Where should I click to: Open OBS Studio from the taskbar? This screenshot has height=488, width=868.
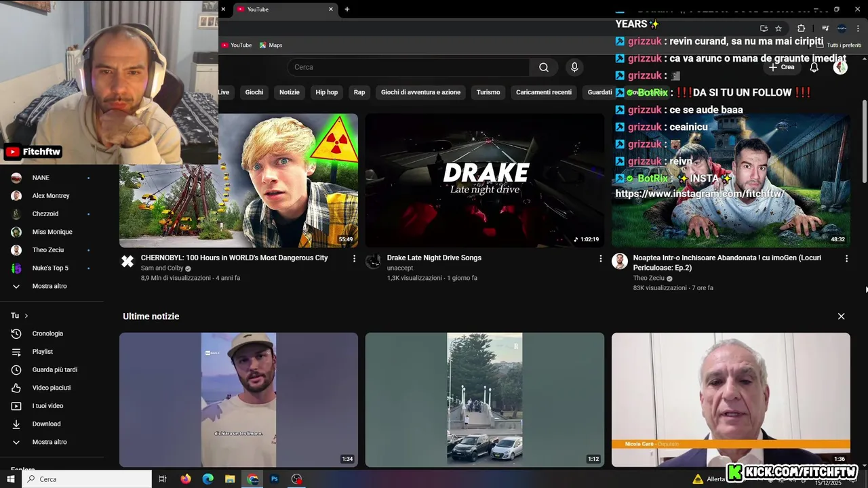point(296,479)
